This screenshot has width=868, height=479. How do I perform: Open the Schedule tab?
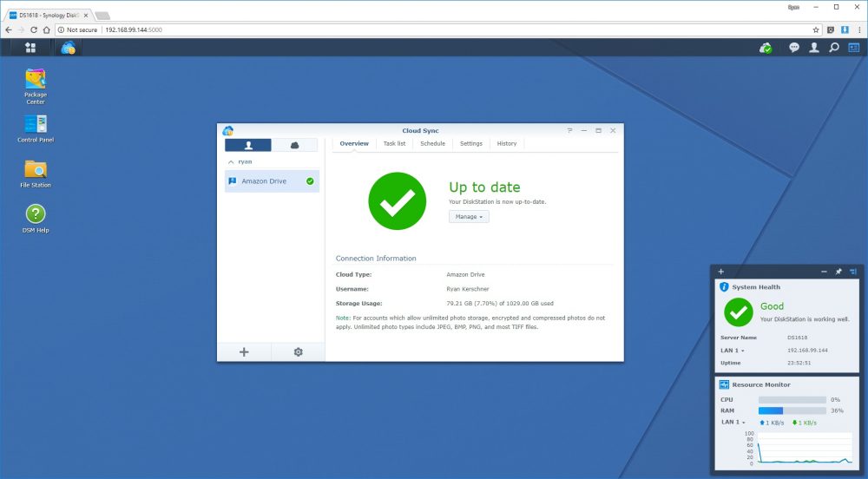click(x=432, y=144)
